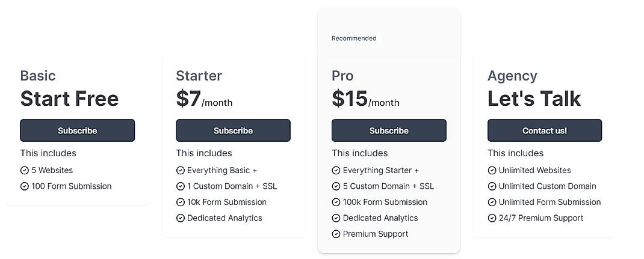Click check icon beside 1 Custom Domain + SSL
644x259 pixels.
181,186
